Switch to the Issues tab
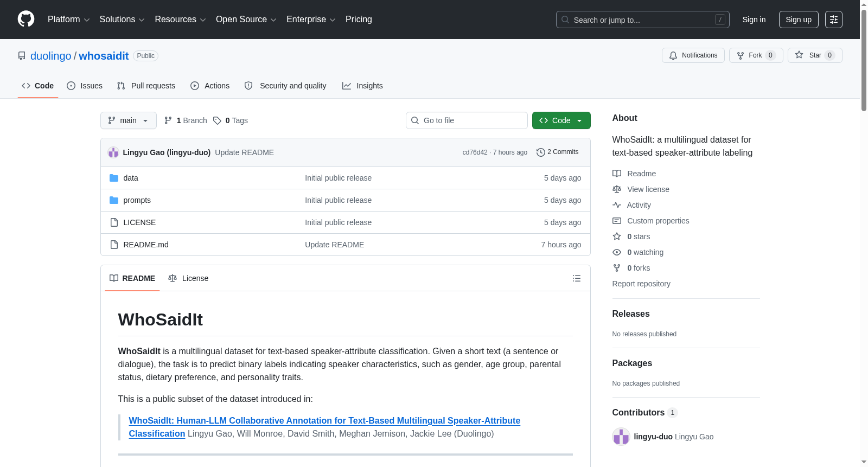 85,86
